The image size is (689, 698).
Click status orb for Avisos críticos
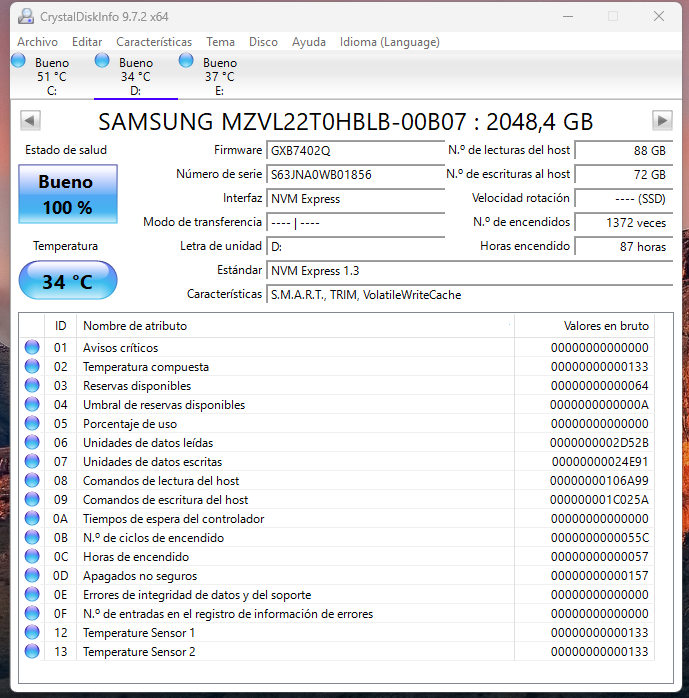32,348
